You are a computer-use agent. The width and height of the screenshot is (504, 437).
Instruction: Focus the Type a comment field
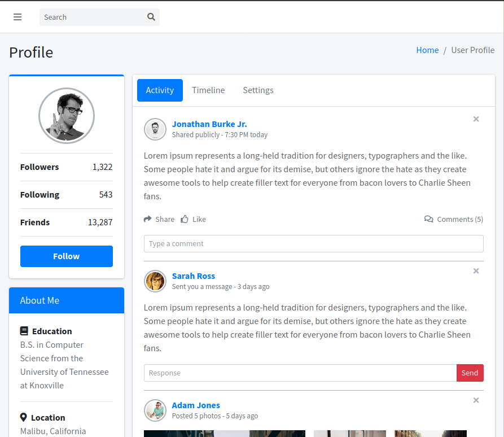pyautogui.click(x=313, y=244)
